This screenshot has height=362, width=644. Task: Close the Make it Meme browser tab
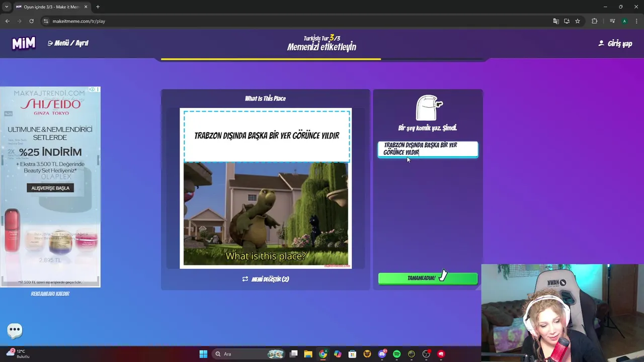coord(86,7)
